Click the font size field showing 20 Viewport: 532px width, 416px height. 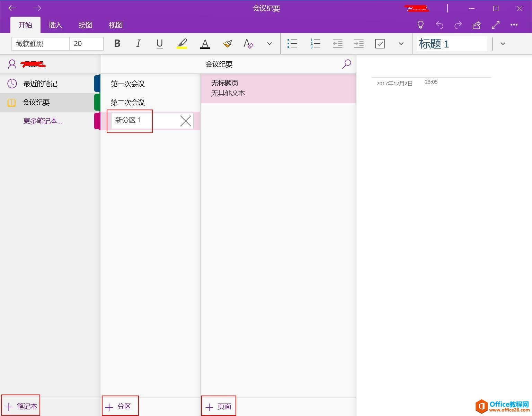86,44
